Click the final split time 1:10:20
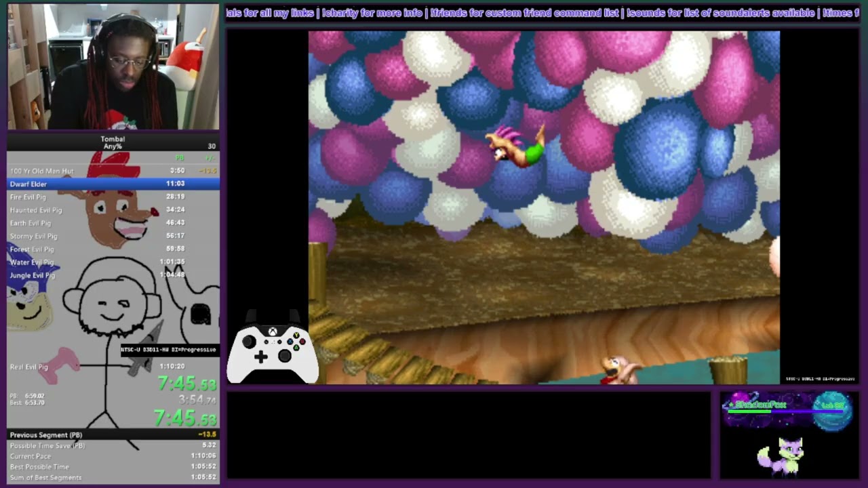The height and width of the screenshot is (488, 868). 172,367
